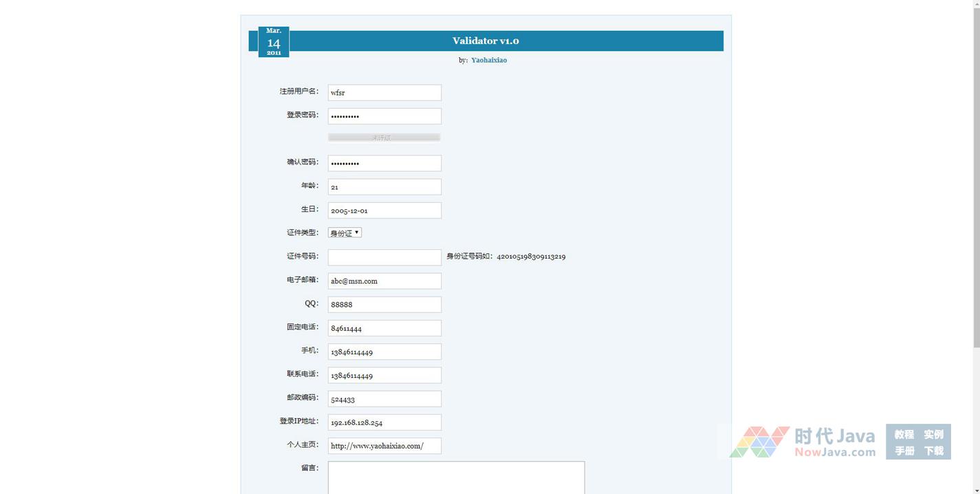
Task: Click the page's vertical scrollbar
Action: point(974,172)
